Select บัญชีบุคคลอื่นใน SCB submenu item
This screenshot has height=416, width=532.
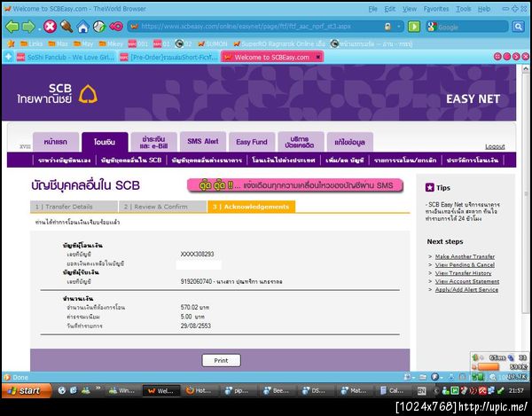(131, 160)
